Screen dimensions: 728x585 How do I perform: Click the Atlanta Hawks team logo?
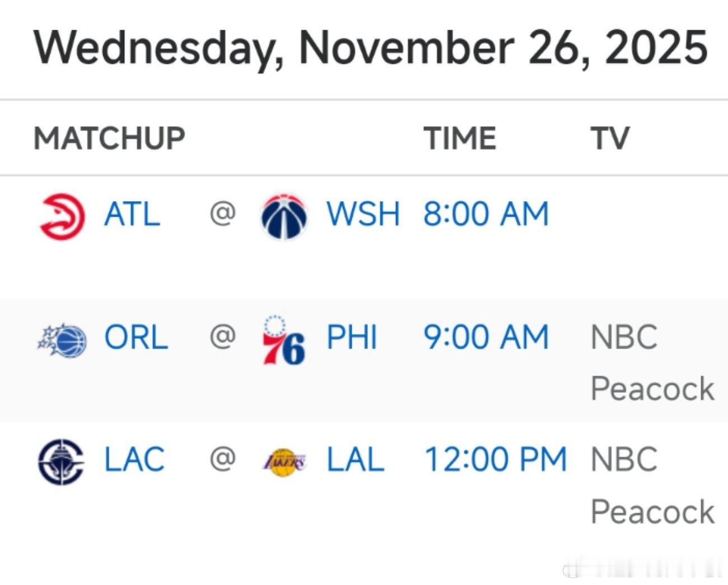coord(62,216)
